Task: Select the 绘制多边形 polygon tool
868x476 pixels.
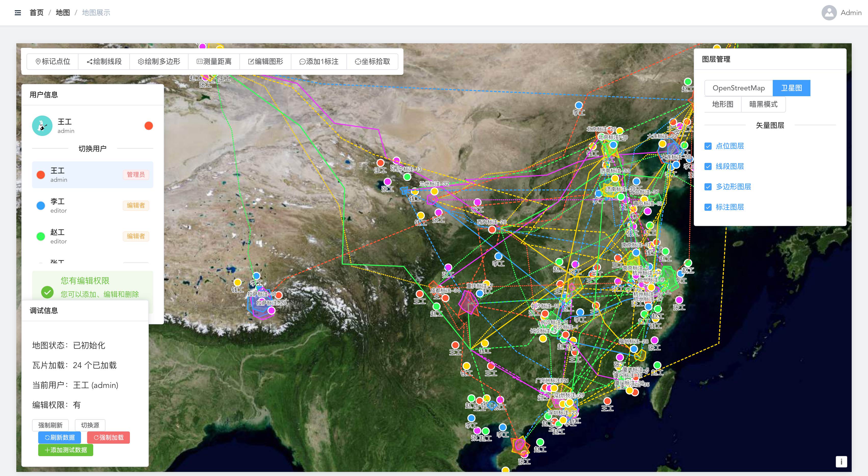Action: 159,61
